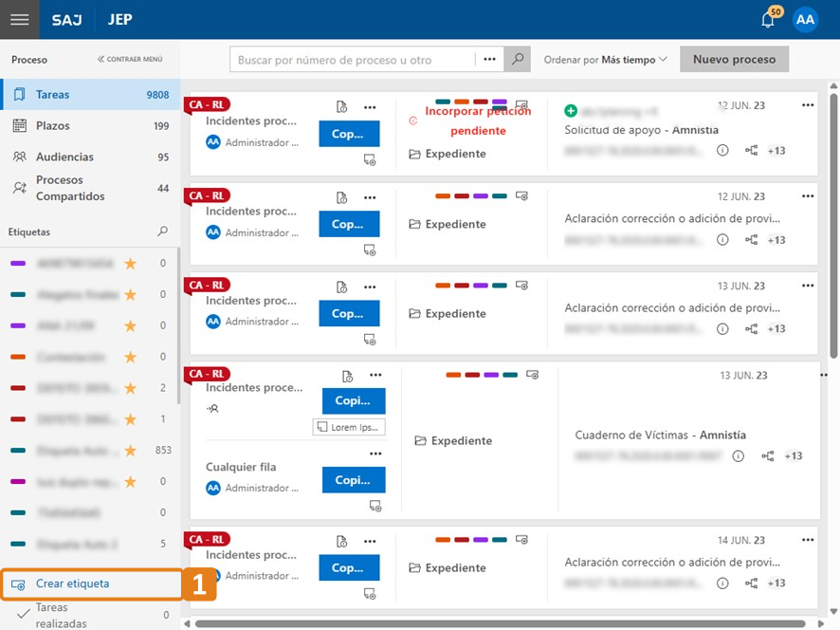Toggle favorite star on Contestación label
Image resolution: width=840 pixels, height=630 pixels.
click(130, 357)
